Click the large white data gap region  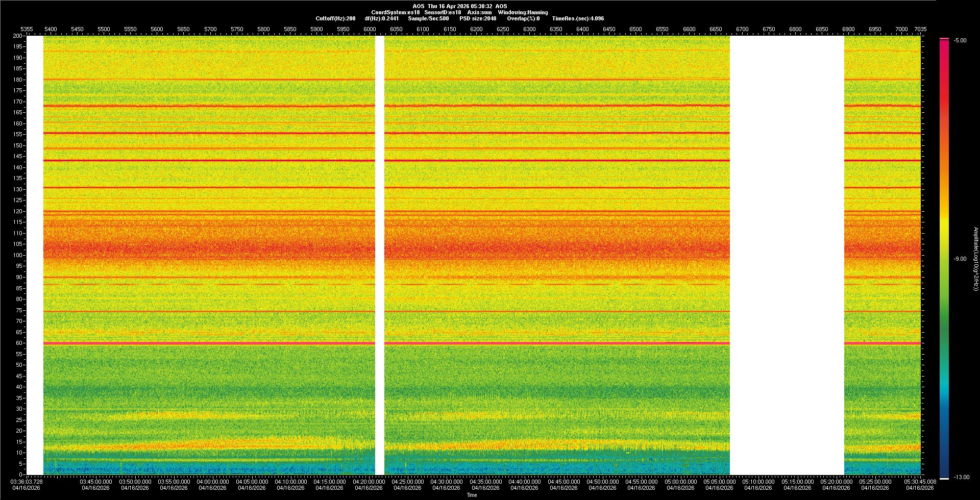787,255
